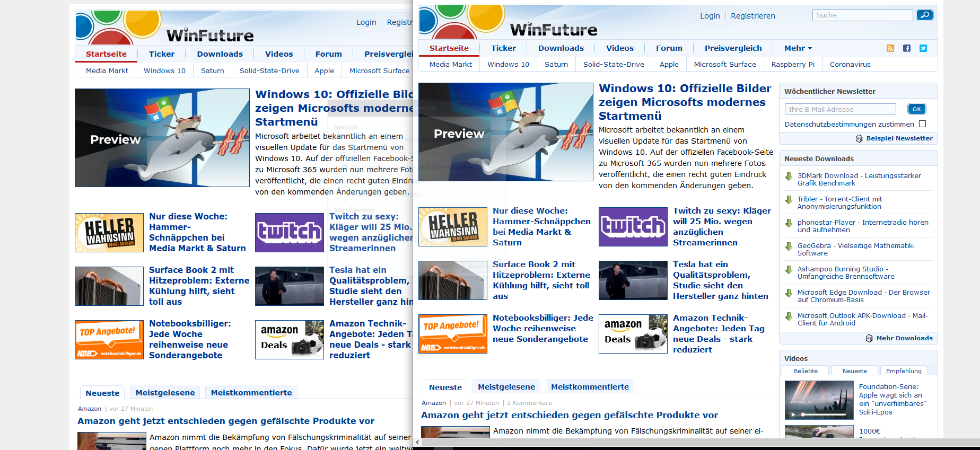Open Solid-State-Drive topic in right window
The image size is (980, 450).
coord(614,64)
